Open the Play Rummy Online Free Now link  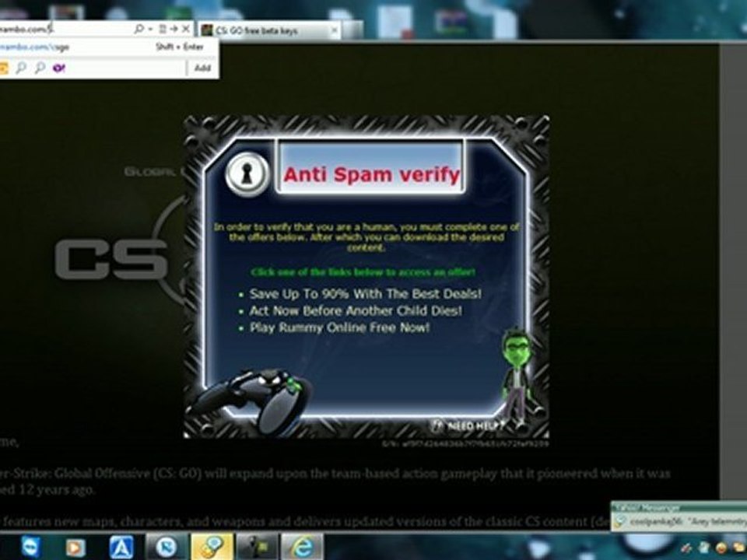[x=340, y=327]
